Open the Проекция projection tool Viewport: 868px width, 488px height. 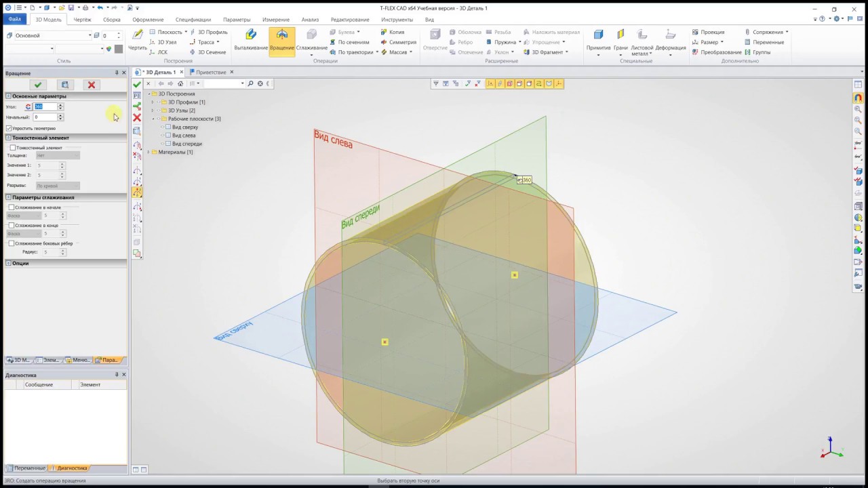[708, 32]
